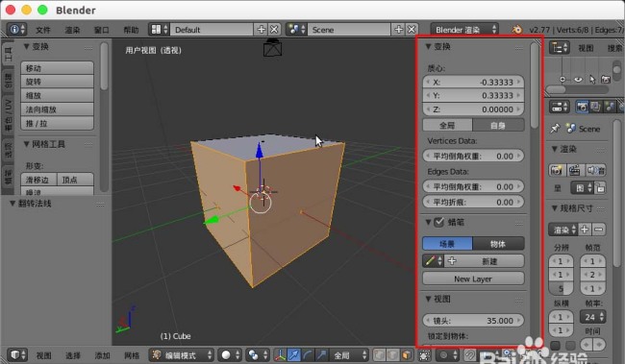The width and height of the screenshot is (625, 364).
Task: Click the Translate button in tool shelf
Action: tap(58, 68)
